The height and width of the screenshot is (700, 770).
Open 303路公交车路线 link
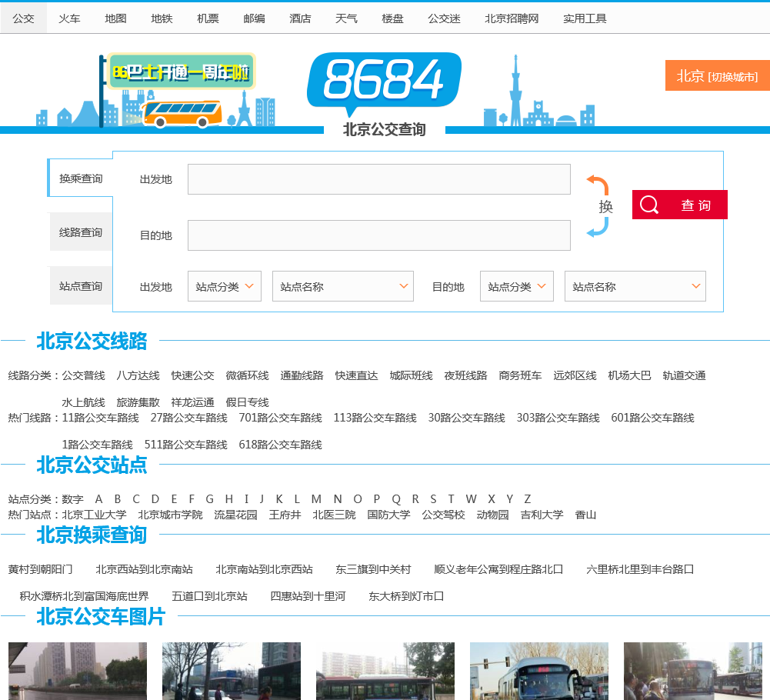click(558, 418)
